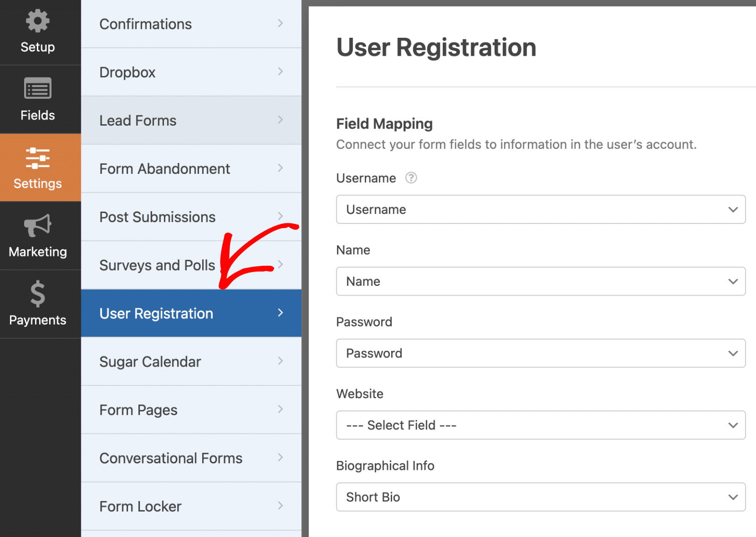Open Dropbox settings
This screenshot has height=537, width=756.
click(x=191, y=72)
